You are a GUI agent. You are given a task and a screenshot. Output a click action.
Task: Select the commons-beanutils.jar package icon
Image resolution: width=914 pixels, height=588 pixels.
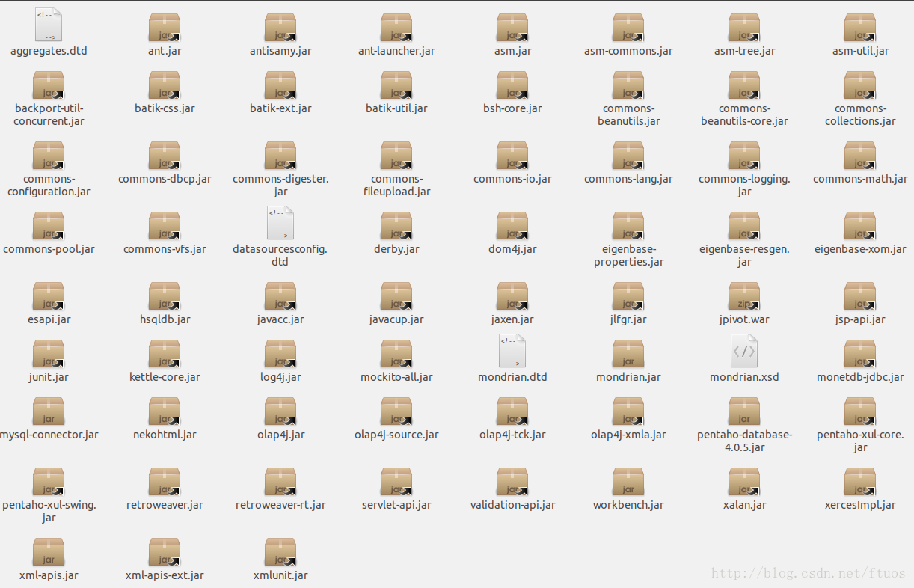(x=628, y=85)
